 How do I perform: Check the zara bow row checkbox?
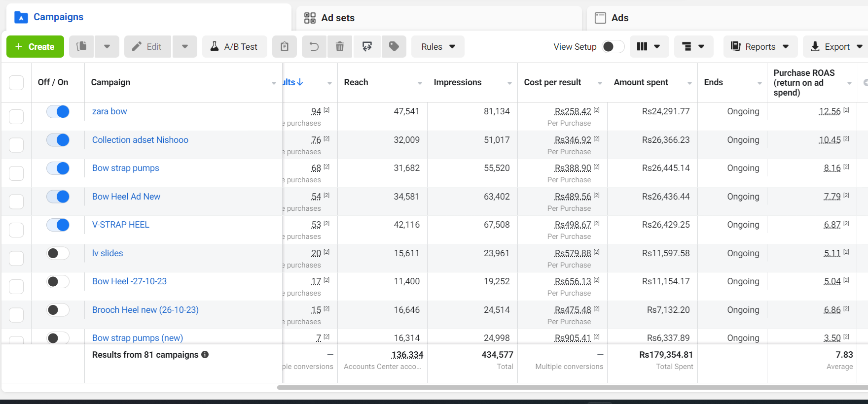point(16,117)
